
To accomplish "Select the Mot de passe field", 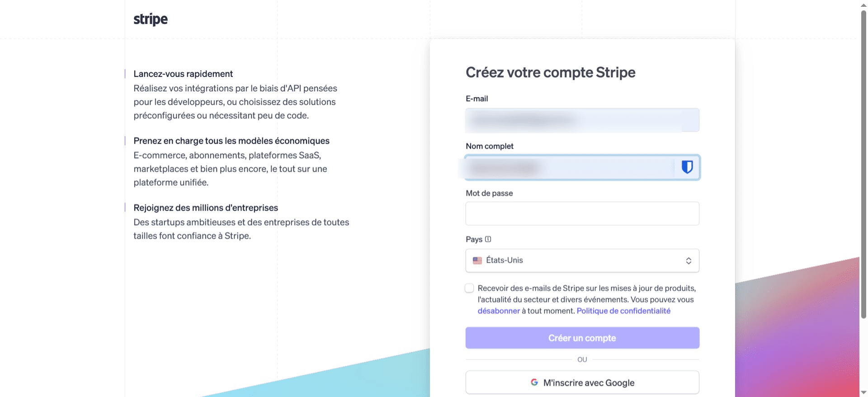I will tap(582, 213).
